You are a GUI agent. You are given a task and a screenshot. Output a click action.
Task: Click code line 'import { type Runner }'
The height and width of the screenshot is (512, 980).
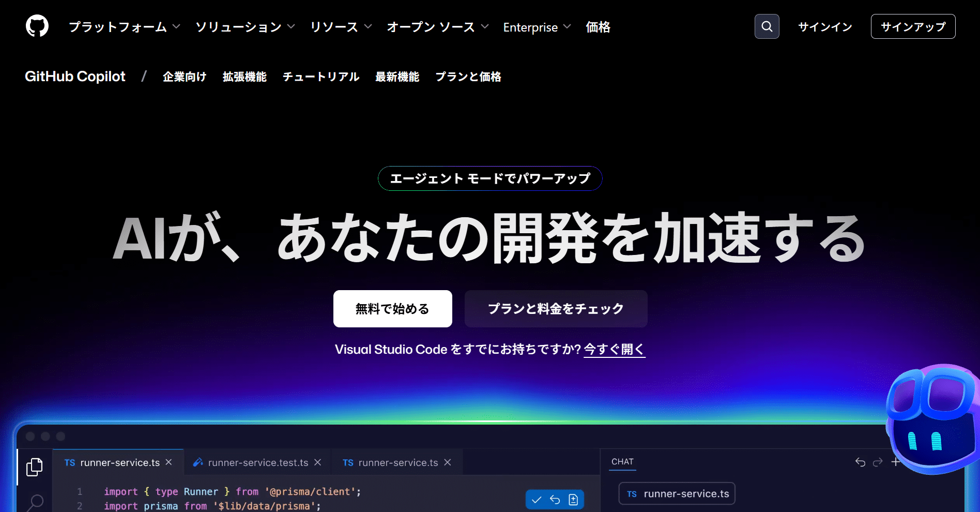pyautogui.click(x=232, y=492)
